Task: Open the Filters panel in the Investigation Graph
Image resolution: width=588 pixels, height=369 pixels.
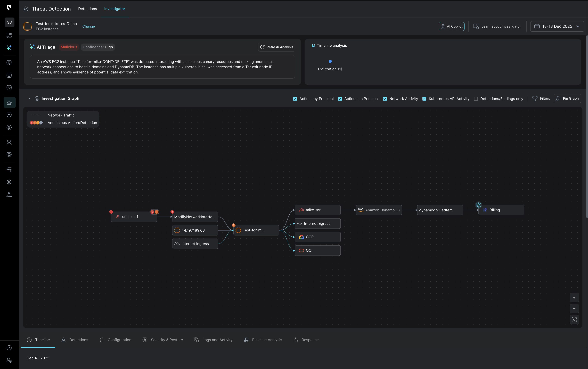Action: (541, 98)
